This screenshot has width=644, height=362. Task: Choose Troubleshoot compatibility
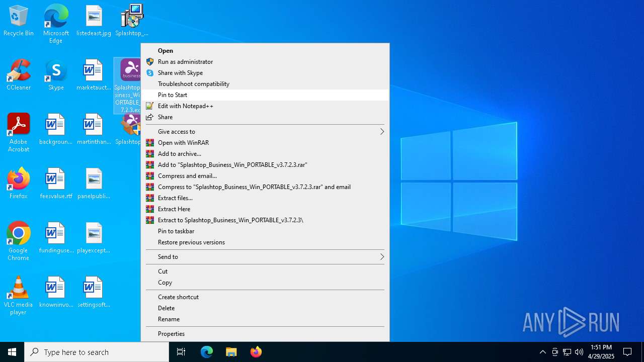(x=265, y=84)
